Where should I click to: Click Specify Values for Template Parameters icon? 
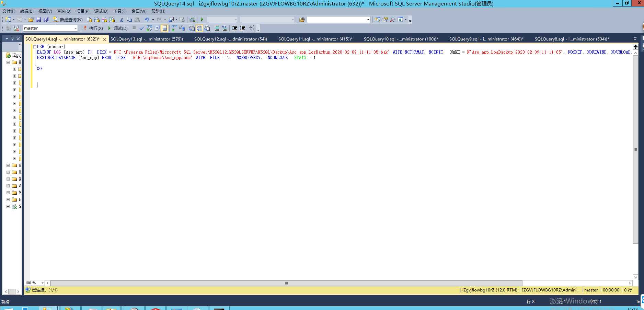[x=252, y=28]
